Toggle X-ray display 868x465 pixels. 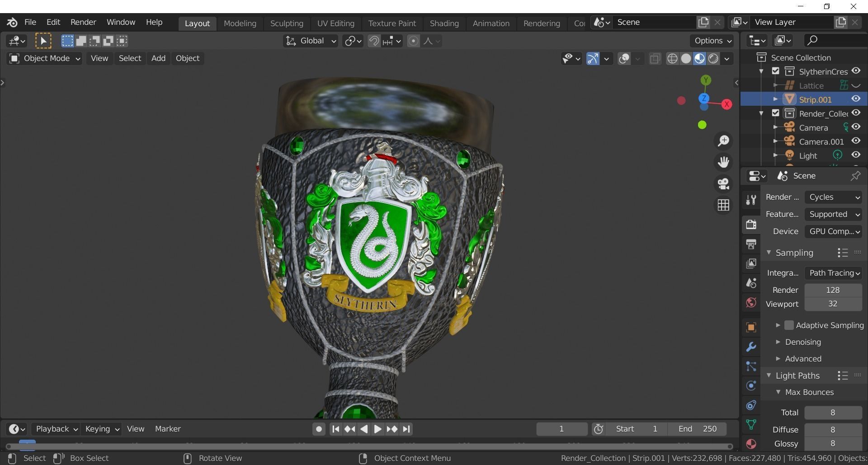pos(655,59)
